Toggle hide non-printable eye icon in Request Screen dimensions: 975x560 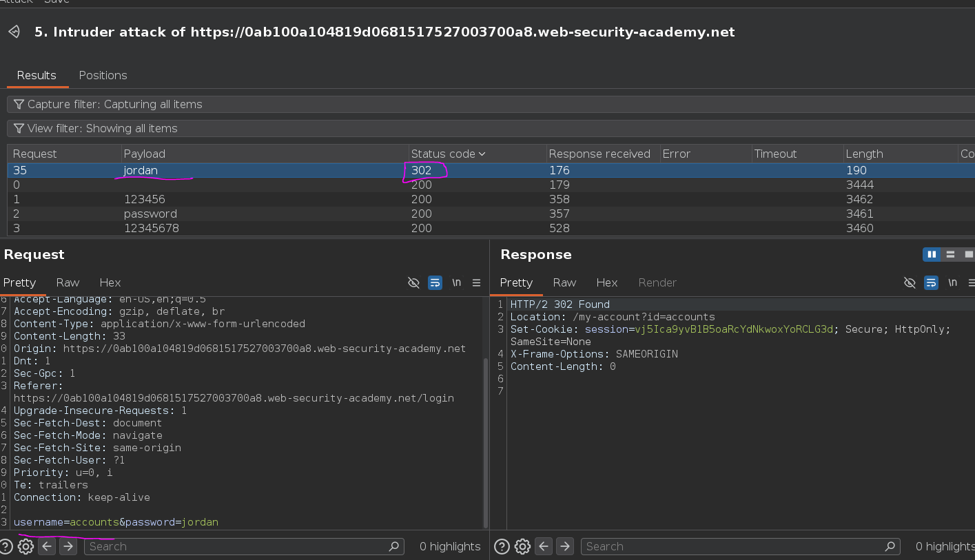click(x=413, y=282)
